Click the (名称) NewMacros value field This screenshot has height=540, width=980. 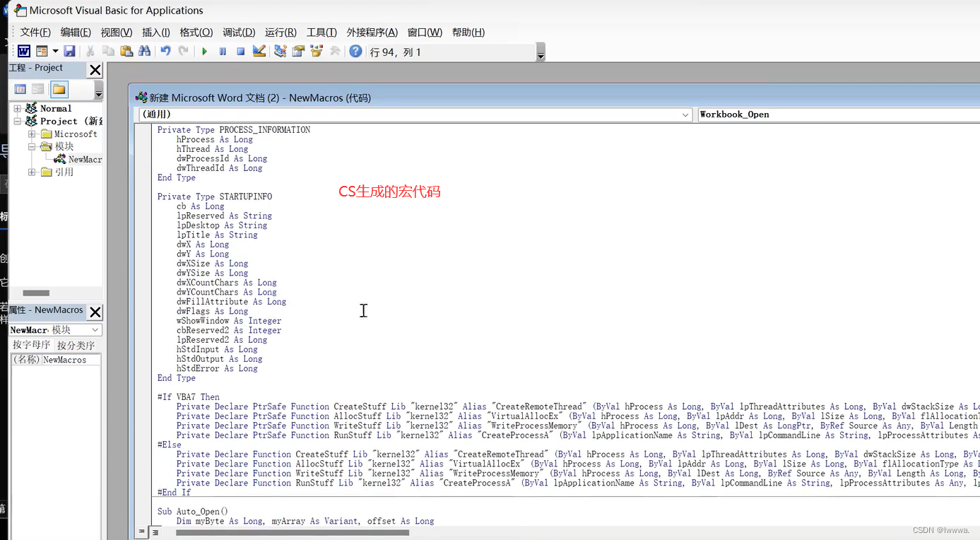click(x=71, y=360)
